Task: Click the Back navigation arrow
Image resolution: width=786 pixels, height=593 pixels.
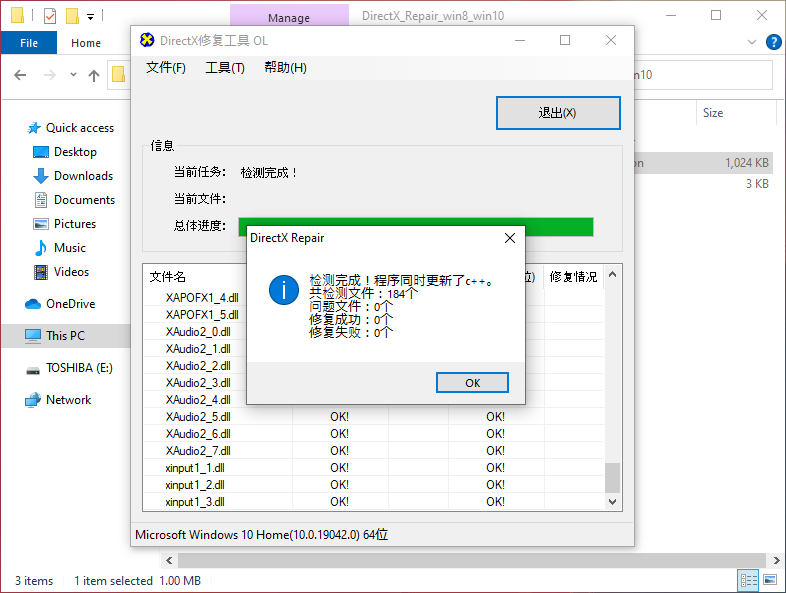Action: tap(20, 75)
